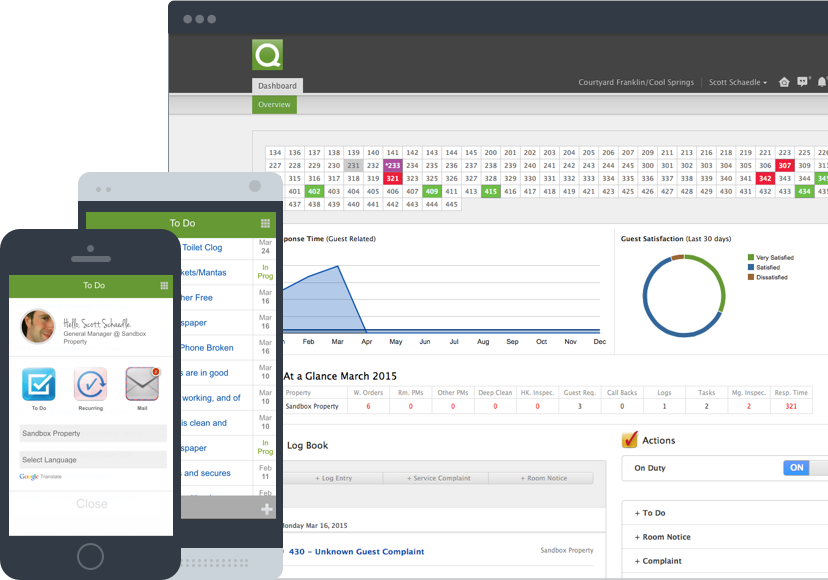Tap the To Do checkbox icon on phone

(39, 385)
